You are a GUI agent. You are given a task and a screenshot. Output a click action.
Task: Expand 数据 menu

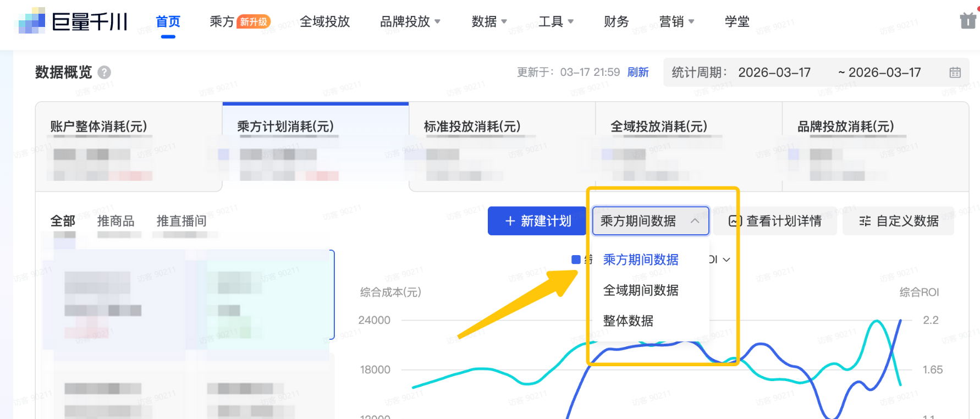pos(489,21)
